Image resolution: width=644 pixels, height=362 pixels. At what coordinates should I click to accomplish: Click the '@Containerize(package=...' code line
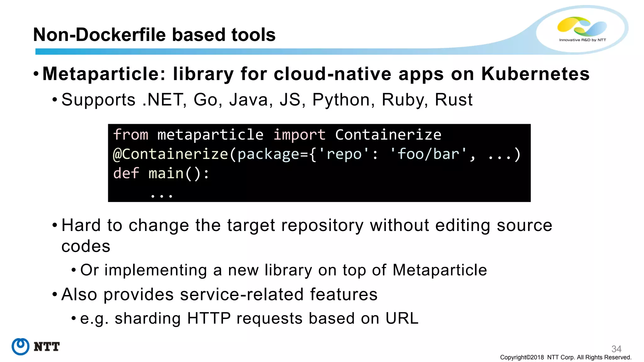[317, 154]
